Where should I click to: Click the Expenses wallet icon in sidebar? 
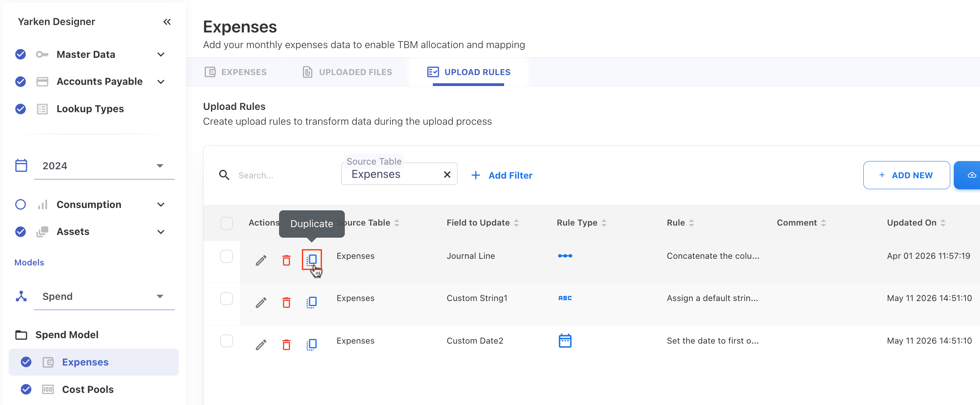click(x=48, y=362)
